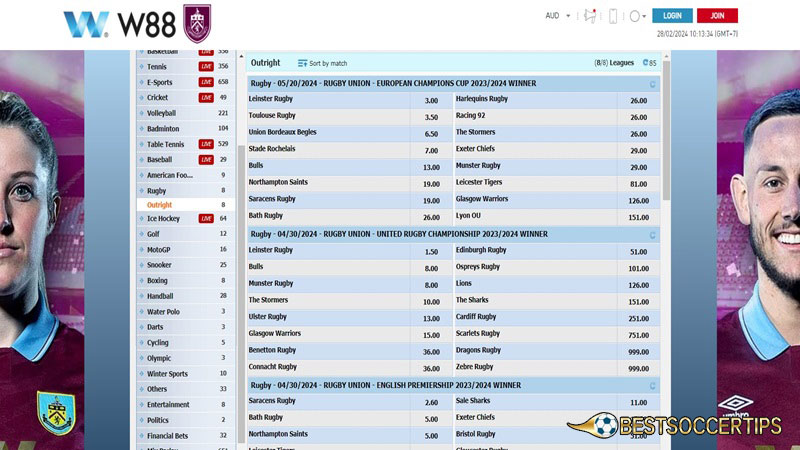The height and width of the screenshot is (450, 800).
Task: Select Toulouse Rugby odds 3.50
Action: (x=432, y=117)
